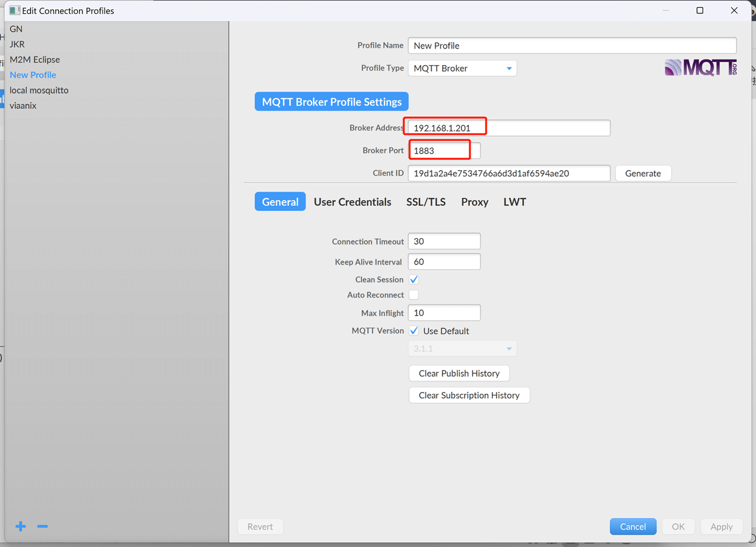The width and height of the screenshot is (756, 547).
Task: Open the disabled 3.1.1 version dropdown
Action: [x=462, y=349]
